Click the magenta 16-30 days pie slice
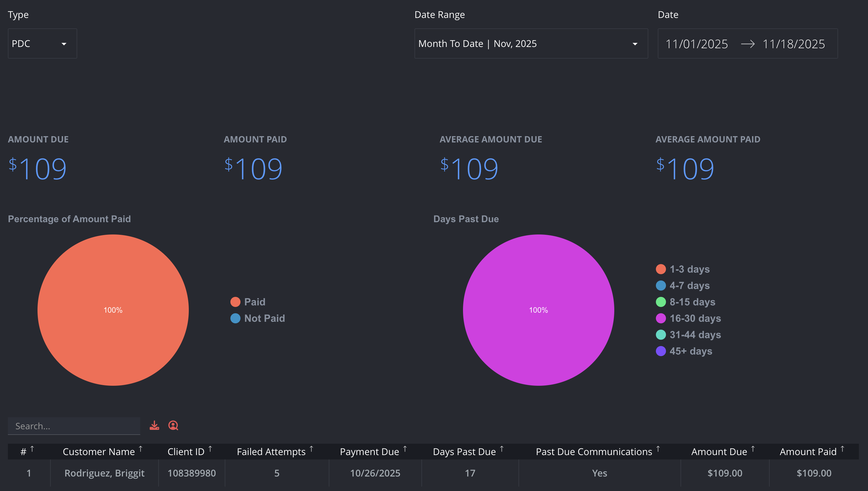The width and height of the screenshot is (868, 491). coord(539,310)
